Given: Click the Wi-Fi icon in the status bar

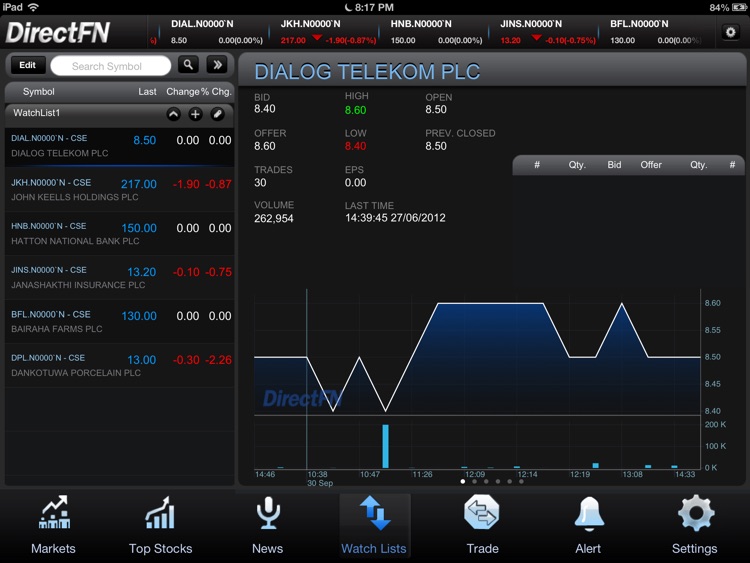Looking at the screenshot, I should (x=33, y=7).
